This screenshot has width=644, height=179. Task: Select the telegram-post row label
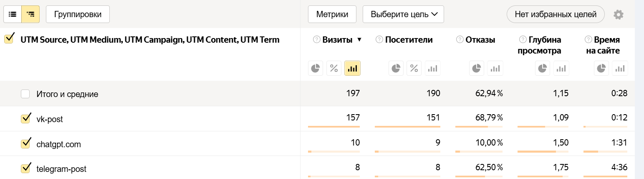pos(61,169)
